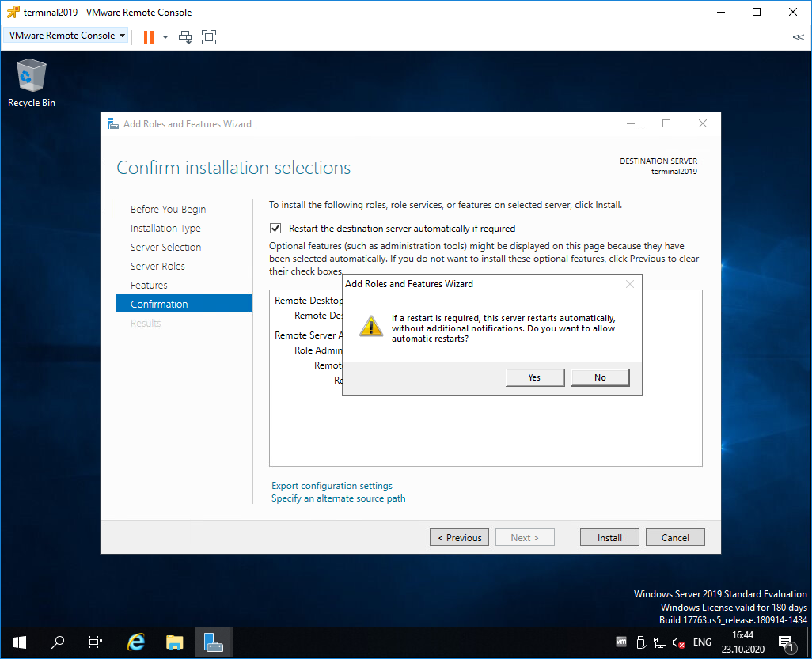The image size is (812, 659).
Task: Select the Role Admin... list entry
Action: [x=318, y=350]
